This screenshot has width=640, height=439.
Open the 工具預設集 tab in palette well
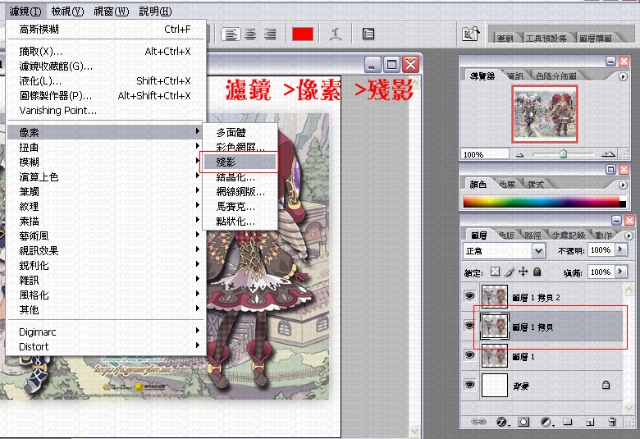pos(546,38)
